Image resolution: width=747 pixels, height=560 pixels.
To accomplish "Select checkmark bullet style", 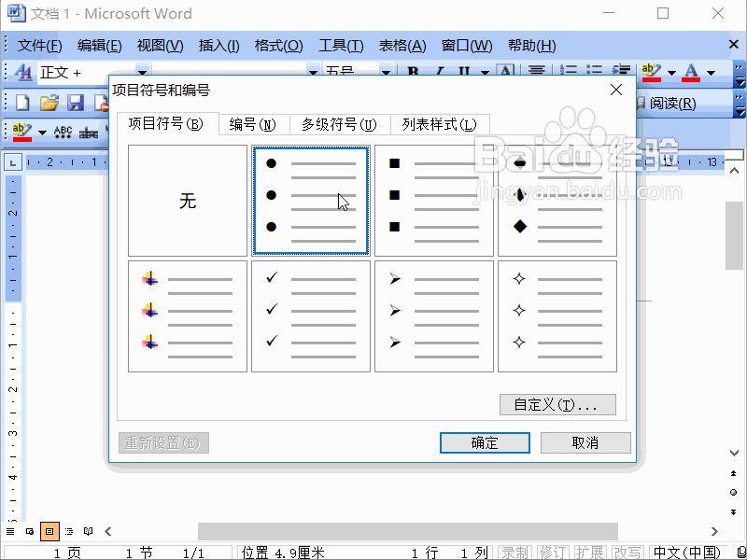I will pos(311,316).
